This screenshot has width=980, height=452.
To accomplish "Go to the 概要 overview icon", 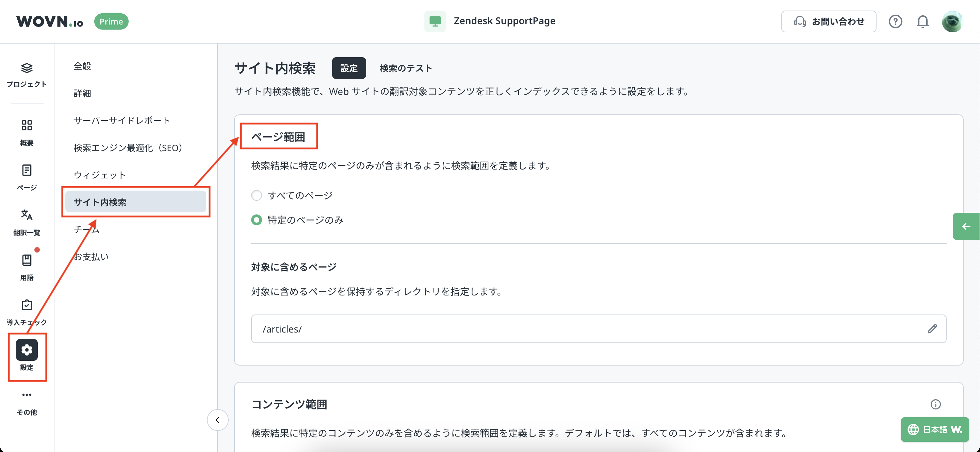I will 27,125.
